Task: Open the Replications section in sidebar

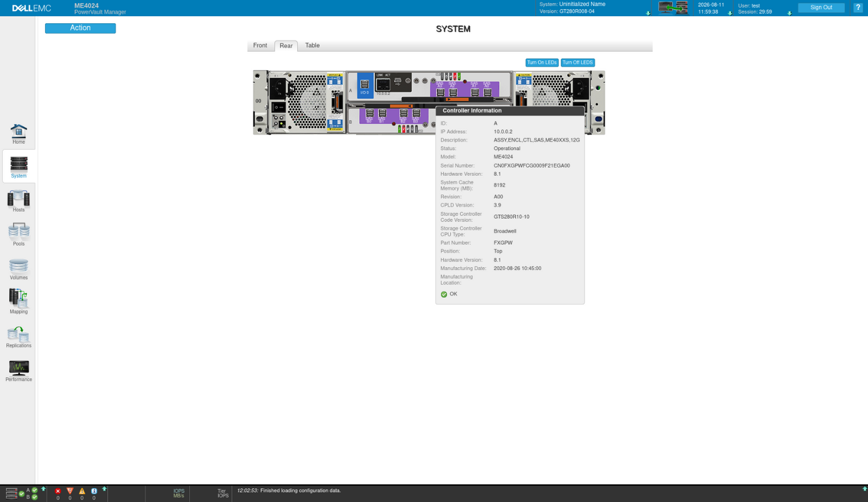Action: coord(19,337)
